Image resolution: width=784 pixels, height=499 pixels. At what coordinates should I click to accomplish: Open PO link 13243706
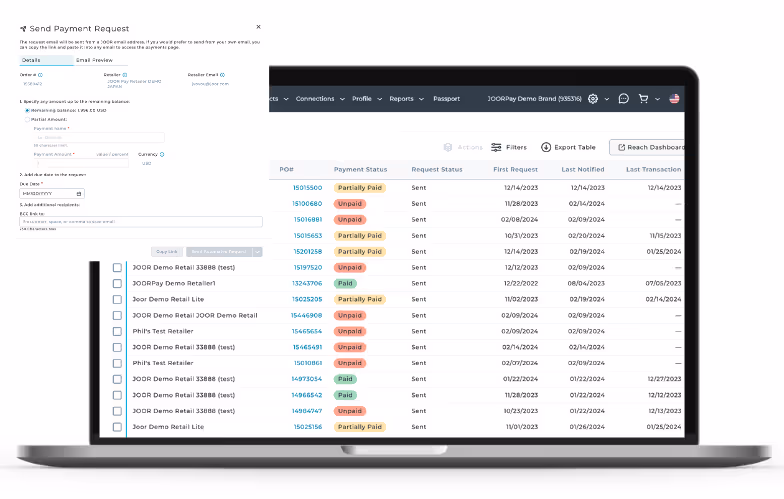click(x=307, y=284)
